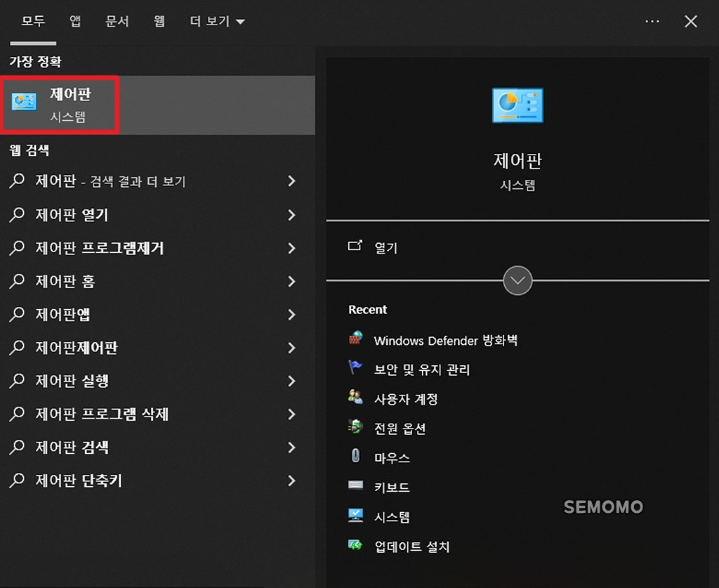This screenshot has height=588, width=719.
Task: Switch to the 앱 tab
Action: [x=74, y=21]
